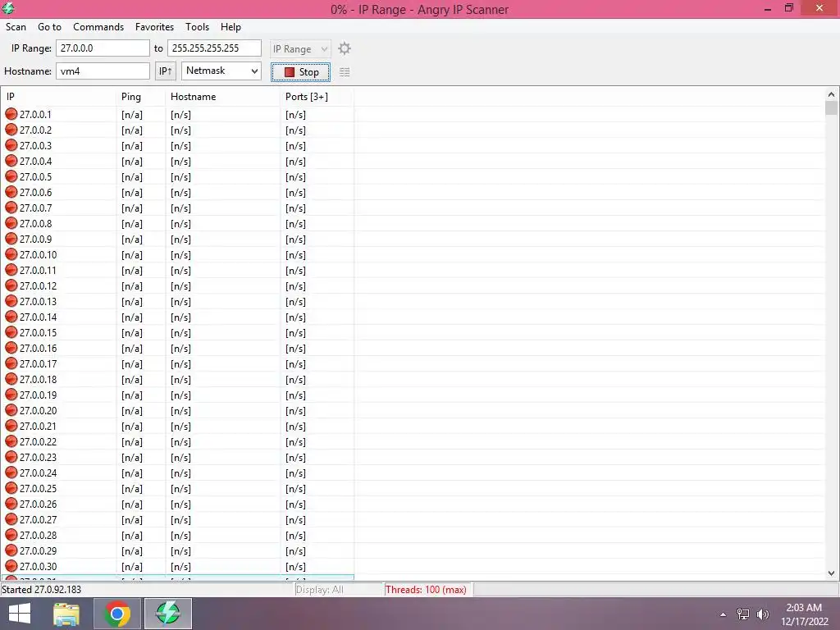Select the IP text 27.0.0.28
Image resolution: width=840 pixels, height=630 pixels.
click(x=38, y=535)
